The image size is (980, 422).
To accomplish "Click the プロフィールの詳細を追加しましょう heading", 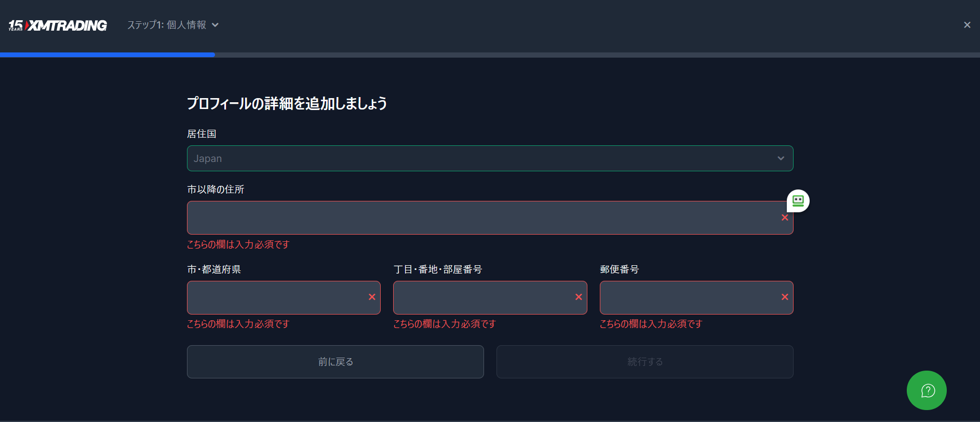I will coord(287,103).
